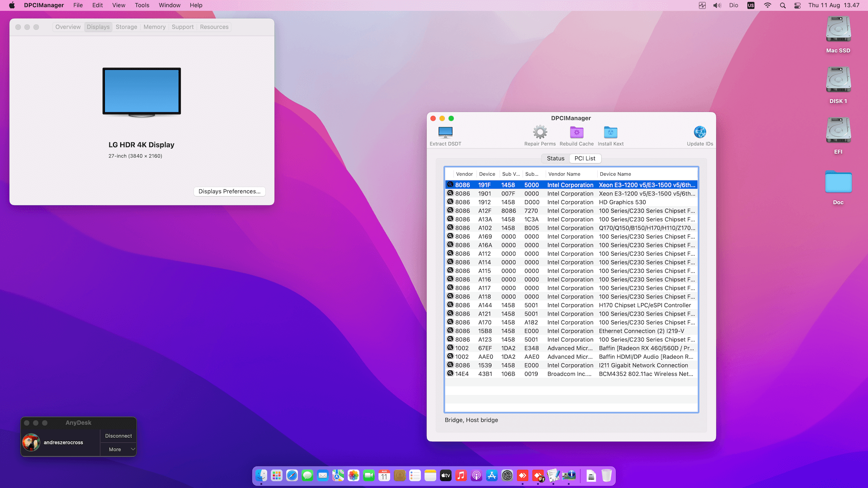Open the File menu
868x488 pixels.
(78, 5)
